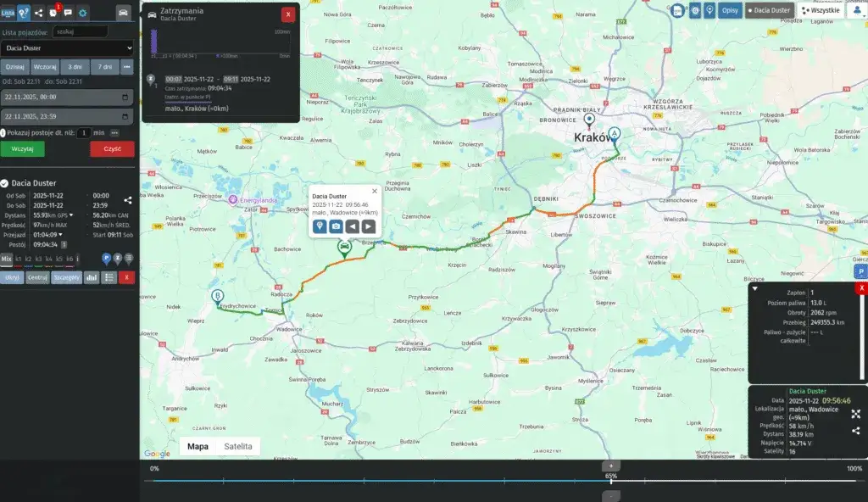Expand the Przejazd 01:04:09 dropdown arrow

click(60, 235)
